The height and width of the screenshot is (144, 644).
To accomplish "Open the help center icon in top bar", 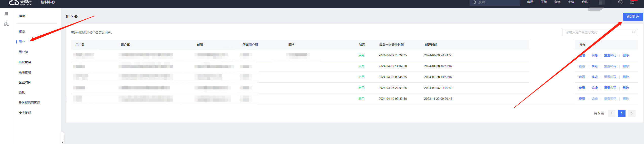I will click(x=620, y=2).
